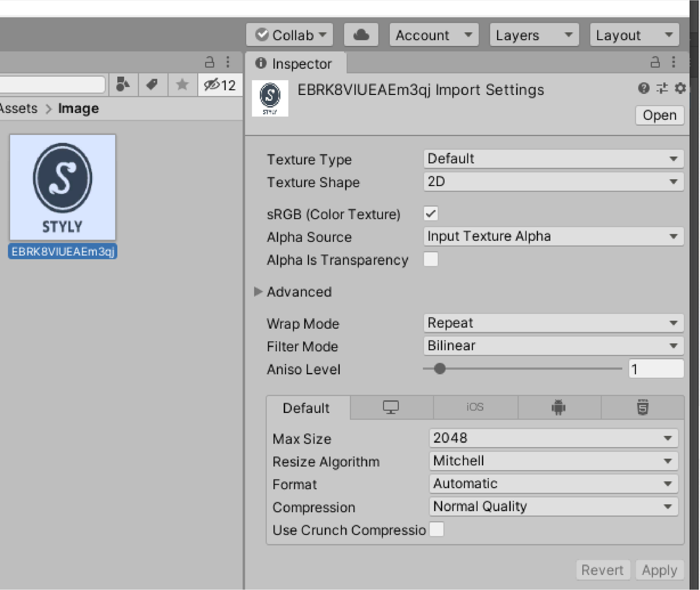
Task: Switch to the WebGL platform tab
Action: pos(643,407)
